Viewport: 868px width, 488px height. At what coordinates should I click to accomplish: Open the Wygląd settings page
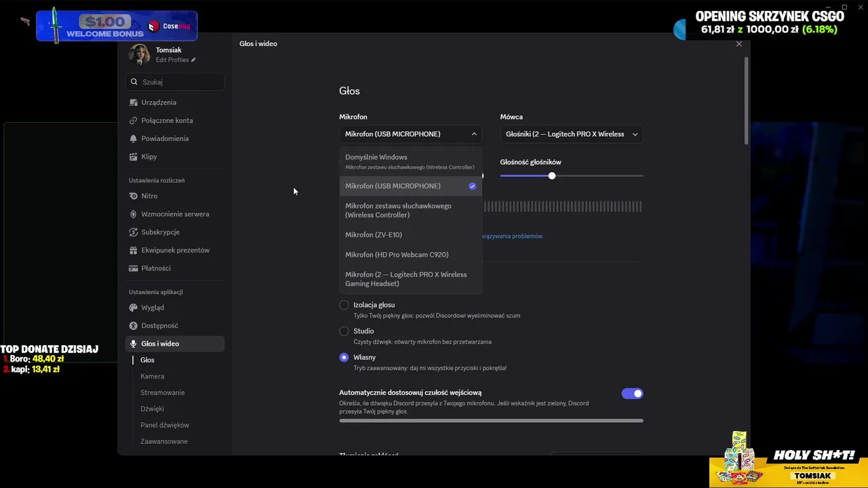(x=175, y=308)
